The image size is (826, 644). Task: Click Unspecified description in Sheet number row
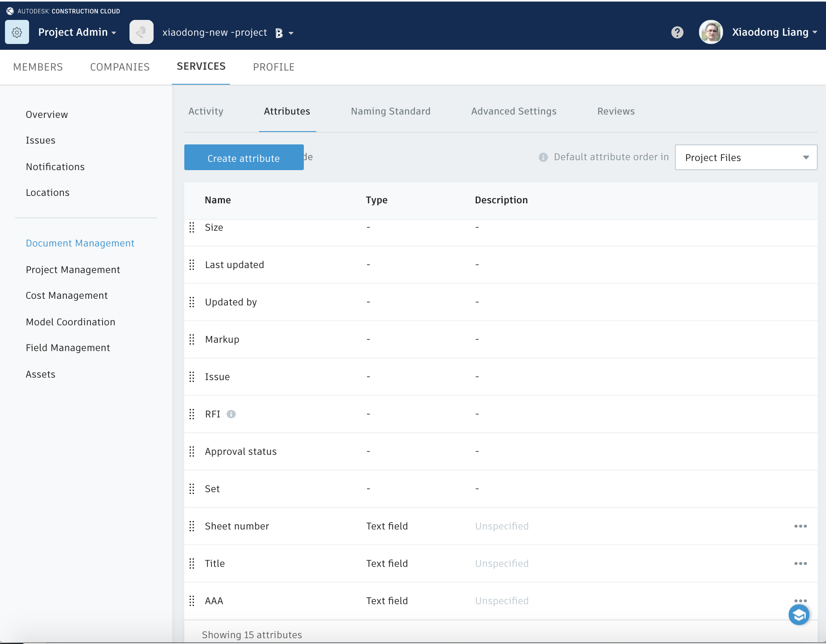pyautogui.click(x=502, y=526)
